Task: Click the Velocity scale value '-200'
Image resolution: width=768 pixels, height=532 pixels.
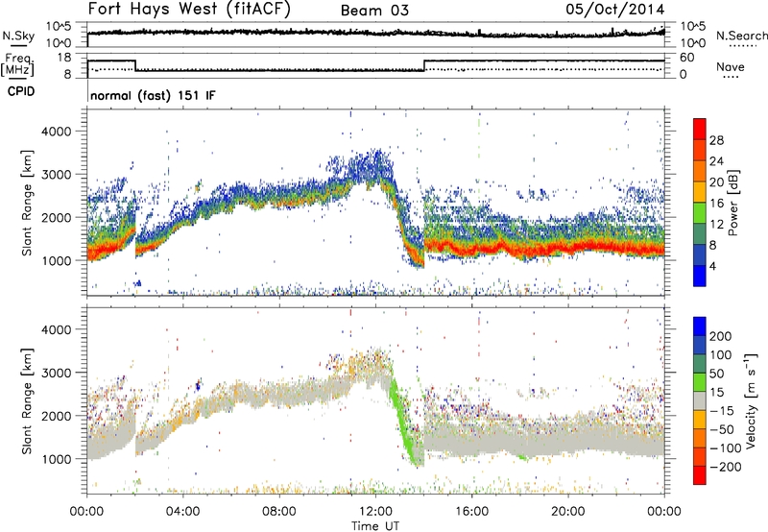Action: (726, 467)
